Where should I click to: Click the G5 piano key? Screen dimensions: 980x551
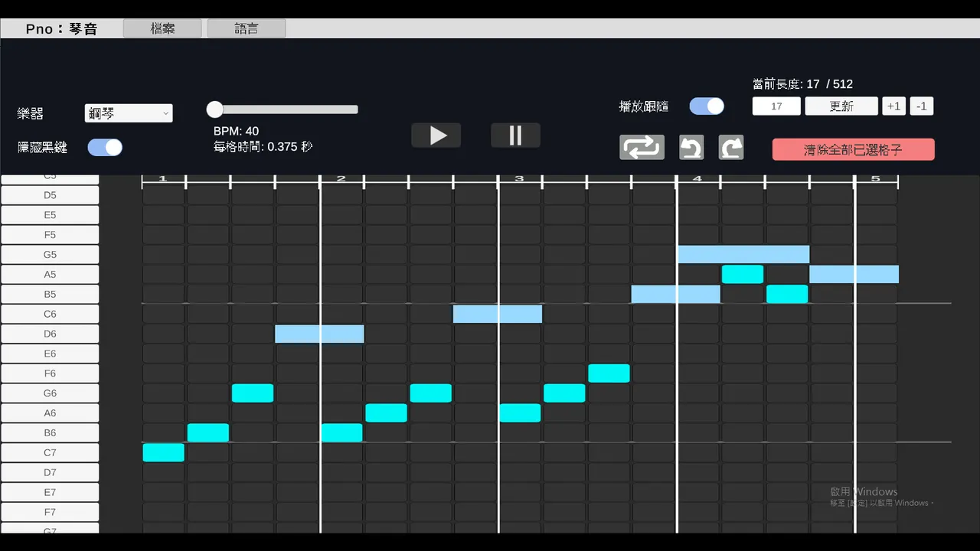point(50,255)
